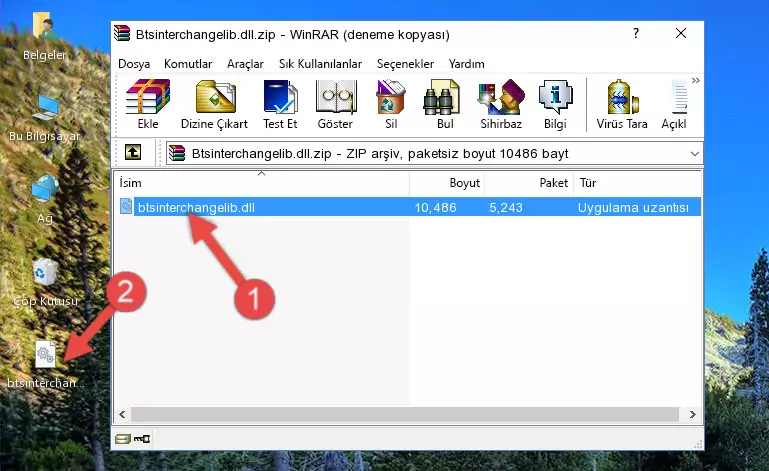Open the Sık Kullanılanlar menu
This screenshot has height=471, width=769.
pos(320,64)
